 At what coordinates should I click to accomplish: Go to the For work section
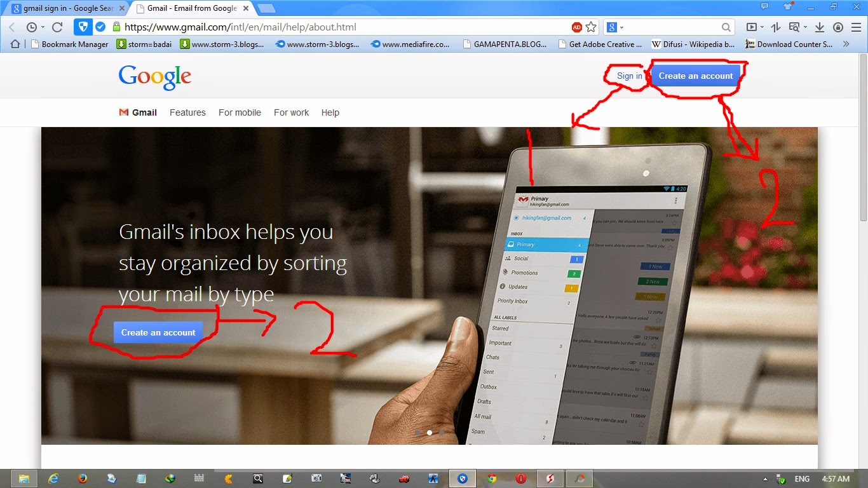pos(291,112)
